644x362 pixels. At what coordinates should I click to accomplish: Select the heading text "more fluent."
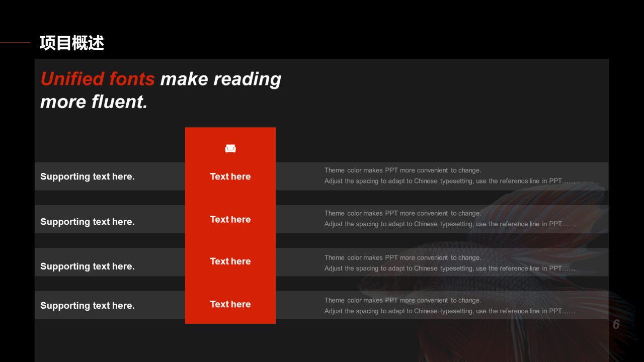94,102
